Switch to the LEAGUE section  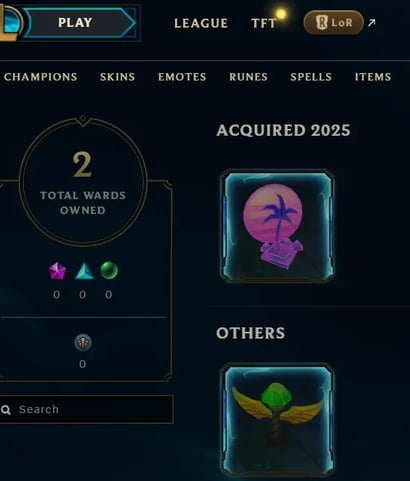click(x=201, y=23)
